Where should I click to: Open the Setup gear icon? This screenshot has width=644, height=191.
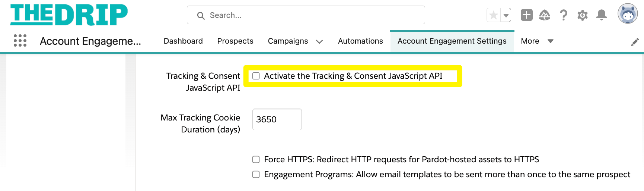click(582, 15)
